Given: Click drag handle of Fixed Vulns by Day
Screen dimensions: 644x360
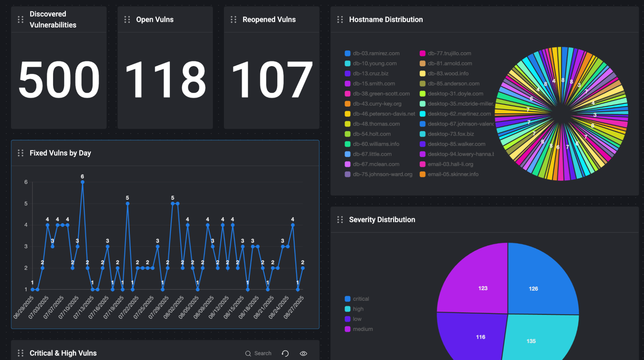Looking at the screenshot, I should tap(21, 153).
